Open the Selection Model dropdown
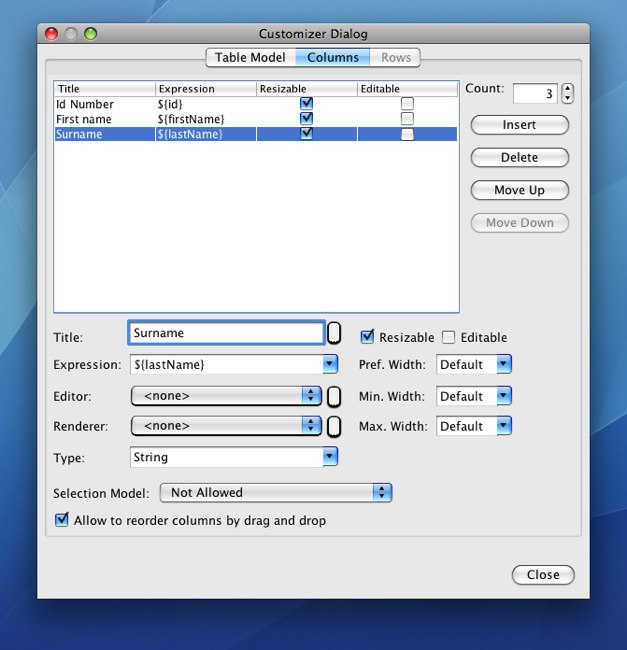 [x=276, y=492]
